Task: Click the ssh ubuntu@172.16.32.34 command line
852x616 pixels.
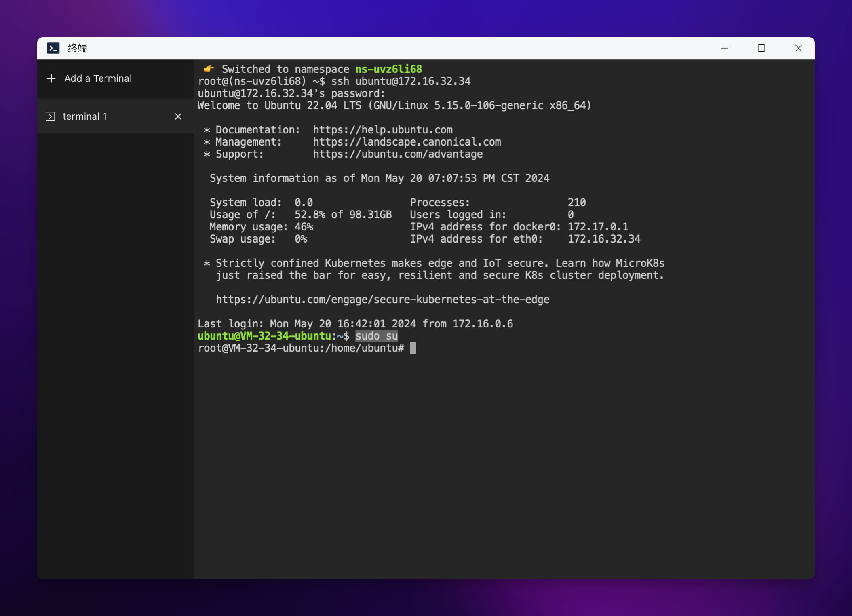Action: (401, 81)
